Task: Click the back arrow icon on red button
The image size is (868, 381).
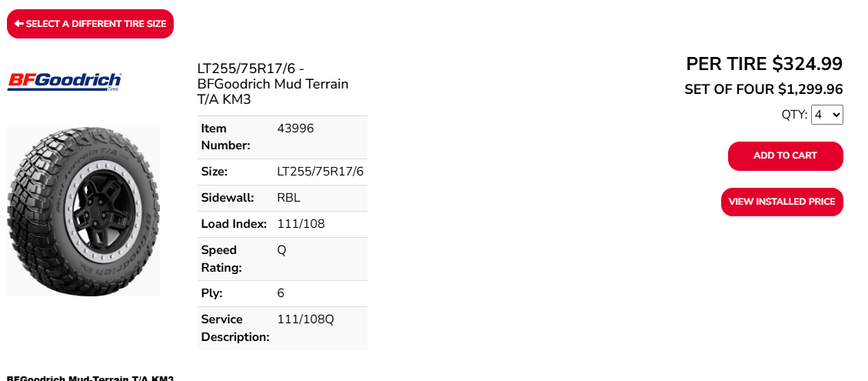Action: pyautogui.click(x=18, y=24)
